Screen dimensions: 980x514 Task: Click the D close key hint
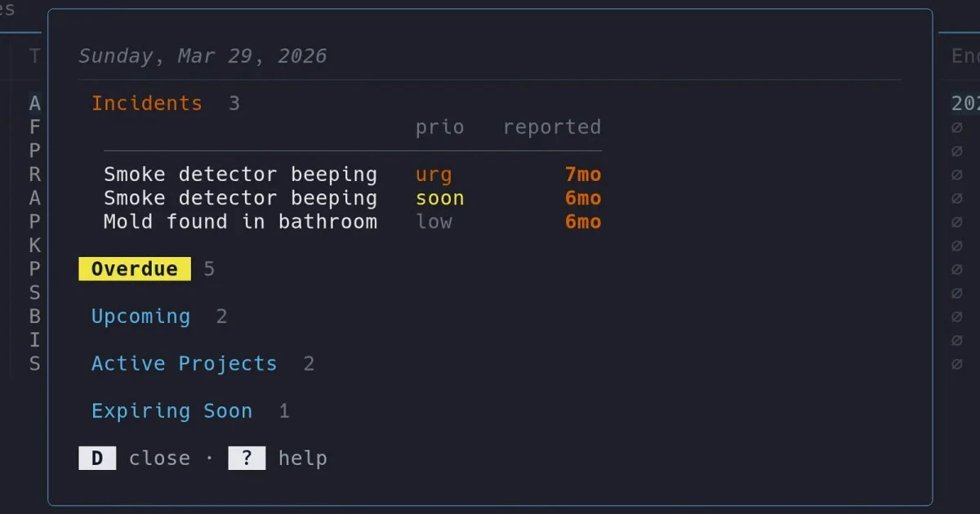pyautogui.click(x=97, y=459)
